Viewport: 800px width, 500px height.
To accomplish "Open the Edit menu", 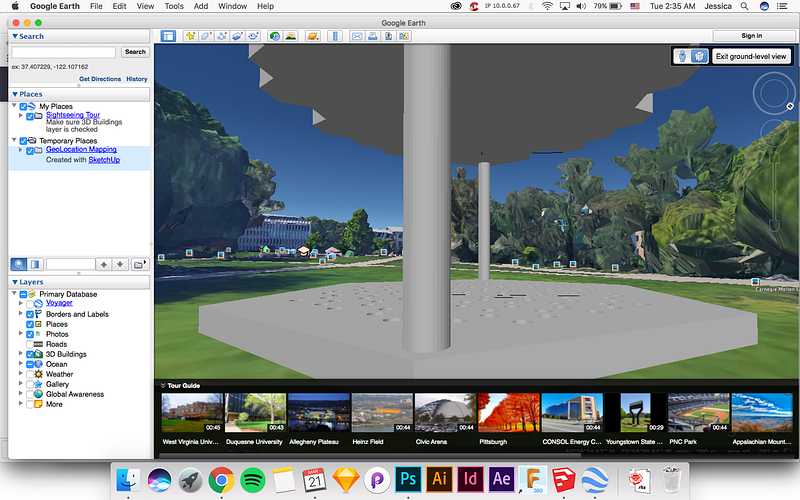I will pyautogui.click(x=119, y=6).
